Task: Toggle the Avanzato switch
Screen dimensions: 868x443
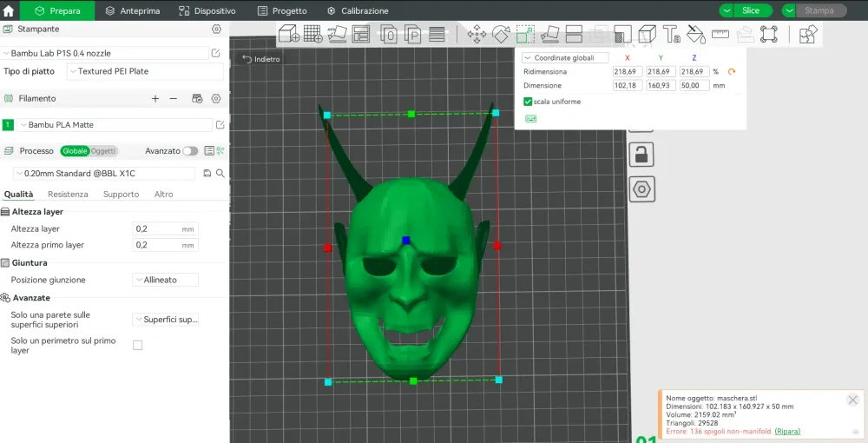Action: [x=190, y=150]
